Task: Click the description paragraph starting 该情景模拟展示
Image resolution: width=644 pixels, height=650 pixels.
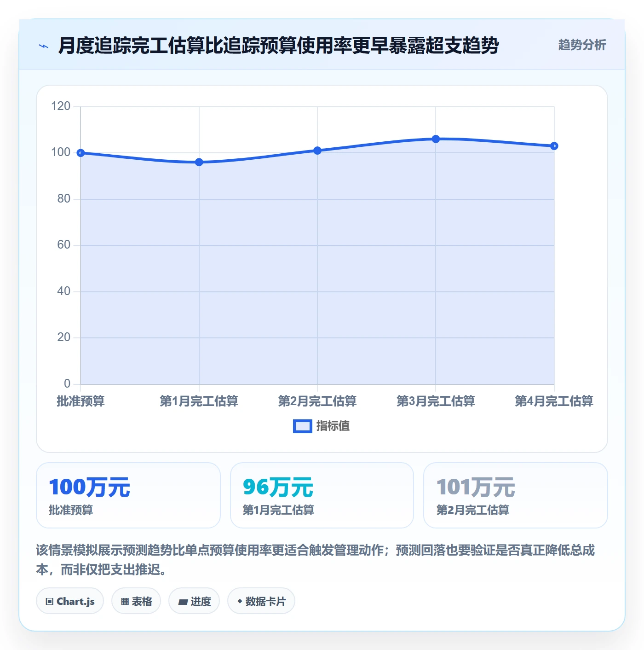Action: 316,560
